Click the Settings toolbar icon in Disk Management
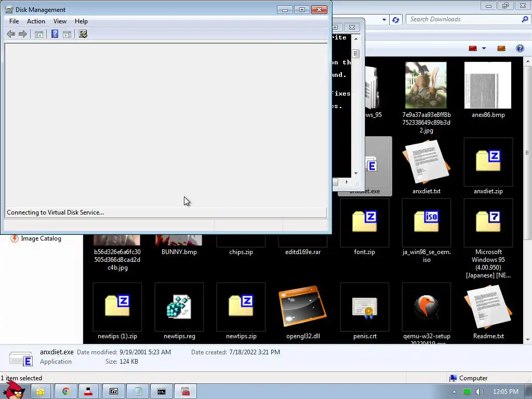The image size is (532, 399). [83, 34]
